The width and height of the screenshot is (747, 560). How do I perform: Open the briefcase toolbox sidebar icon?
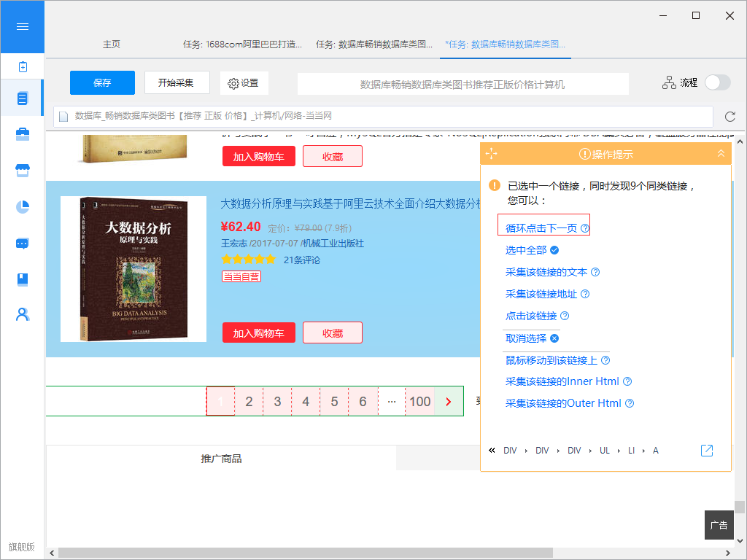pos(23,134)
